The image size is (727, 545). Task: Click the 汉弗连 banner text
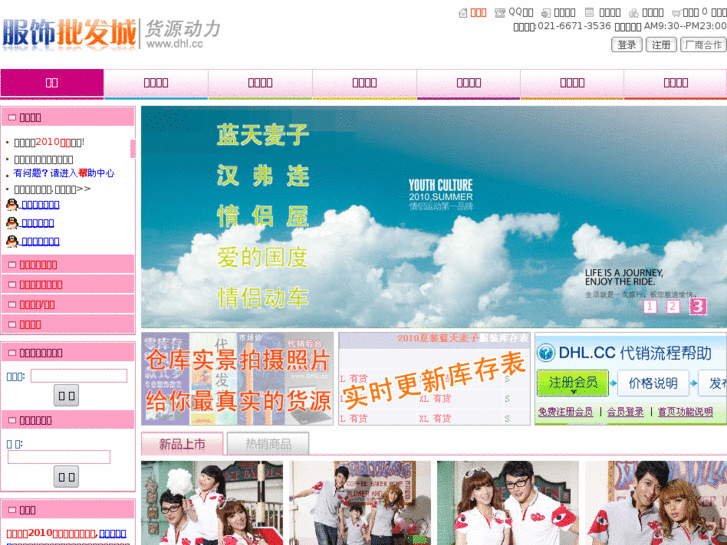262,175
